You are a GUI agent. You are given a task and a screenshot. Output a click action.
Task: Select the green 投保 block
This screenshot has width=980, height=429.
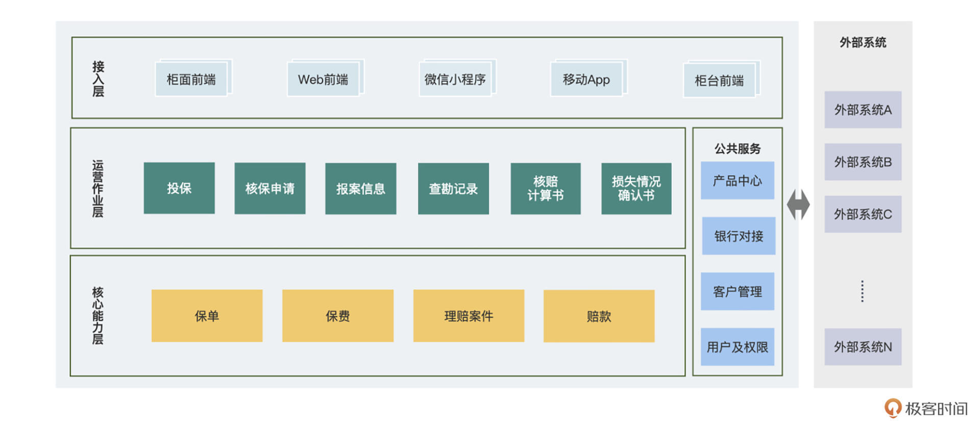point(179,188)
